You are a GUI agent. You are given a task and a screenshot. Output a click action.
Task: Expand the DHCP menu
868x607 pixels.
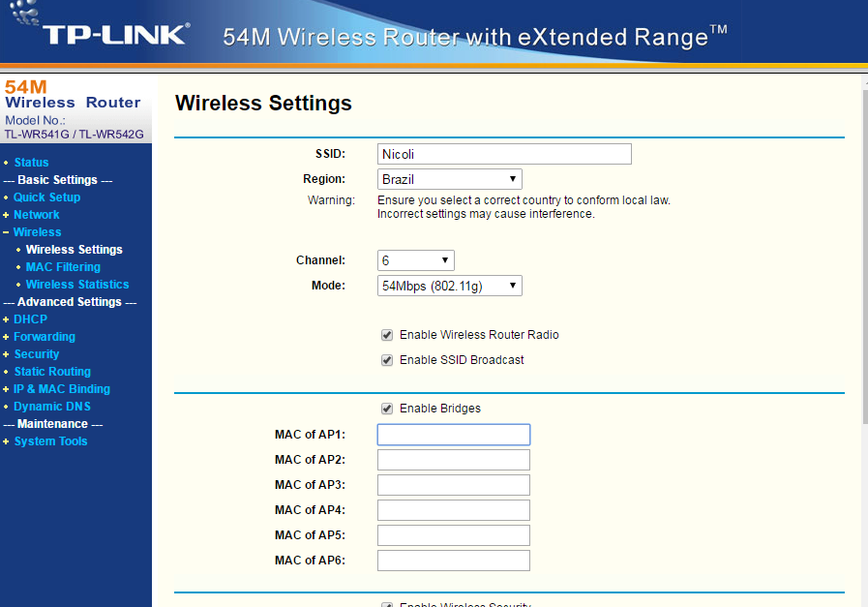(x=30, y=319)
